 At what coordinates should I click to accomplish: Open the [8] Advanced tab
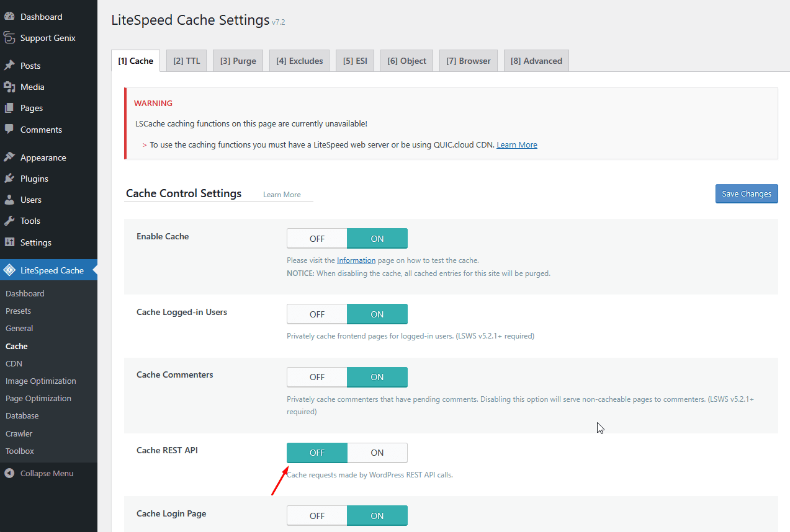tap(536, 61)
